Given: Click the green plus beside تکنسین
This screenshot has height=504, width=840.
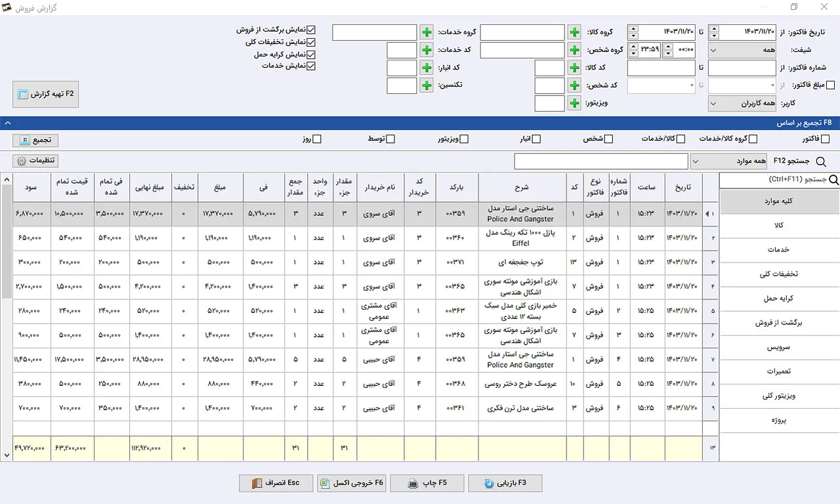Looking at the screenshot, I should pos(427,85).
